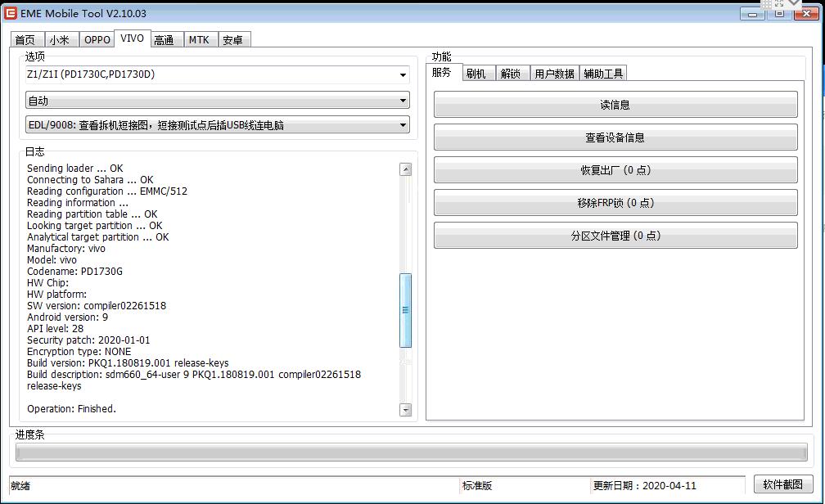Click the log scrollbar thumb
The height and width of the screenshot is (504, 825).
click(405, 310)
